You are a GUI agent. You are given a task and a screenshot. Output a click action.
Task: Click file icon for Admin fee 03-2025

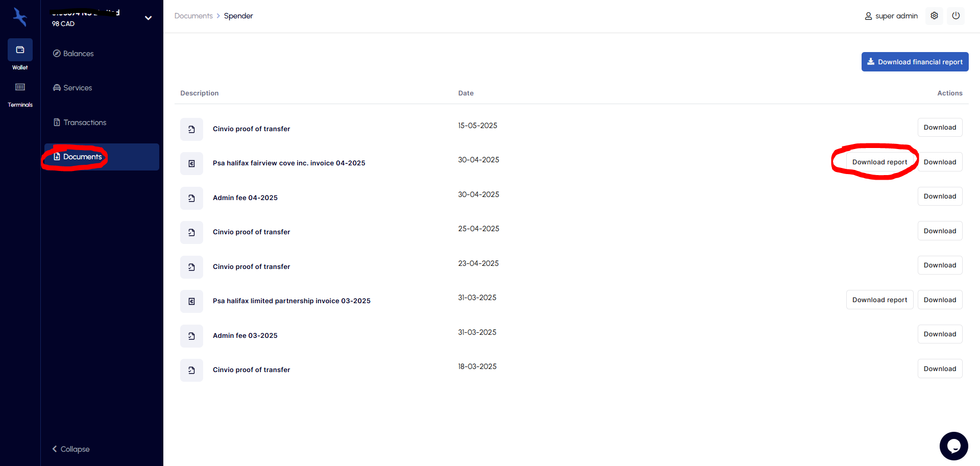coord(191,336)
